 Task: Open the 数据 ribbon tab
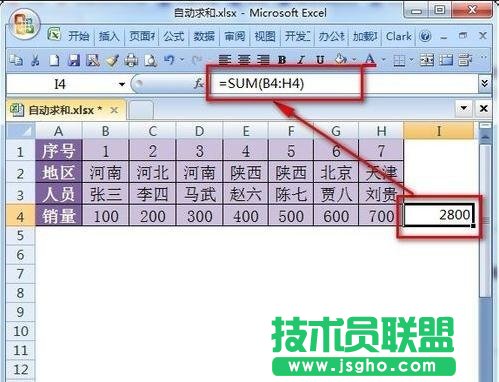tap(204, 36)
